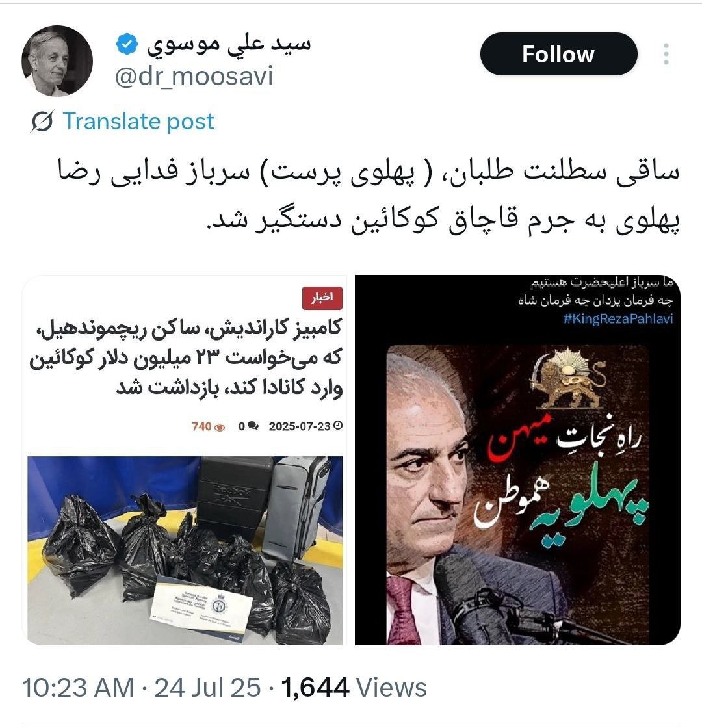Click the Translate post link

[138, 122]
